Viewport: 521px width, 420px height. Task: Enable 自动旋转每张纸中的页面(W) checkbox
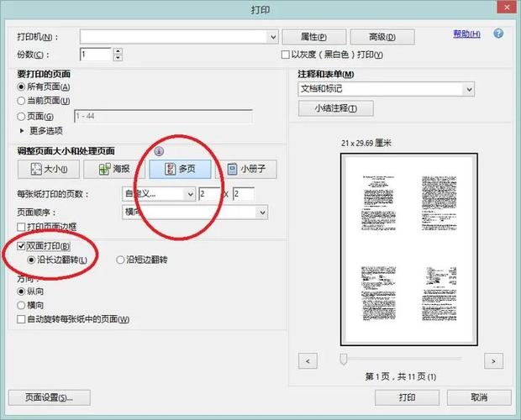pyautogui.click(x=21, y=319)
